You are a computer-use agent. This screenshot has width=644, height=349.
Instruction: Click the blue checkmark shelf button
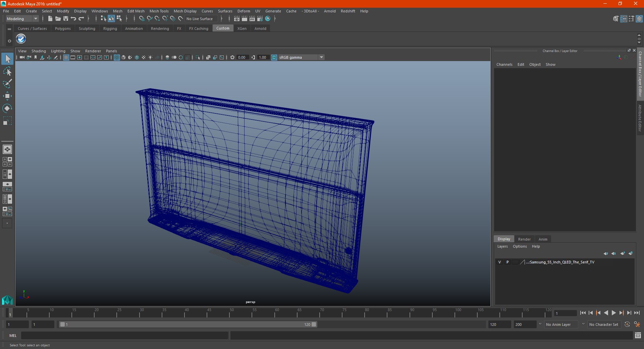(21, 39)
